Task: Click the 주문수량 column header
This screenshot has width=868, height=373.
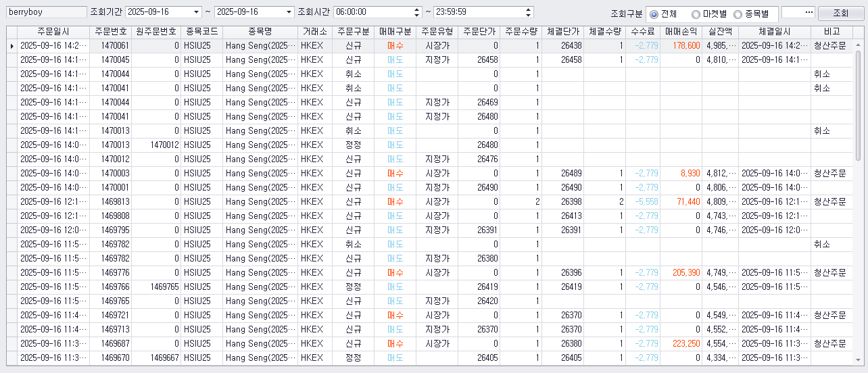Action: (x=521, y=32)
